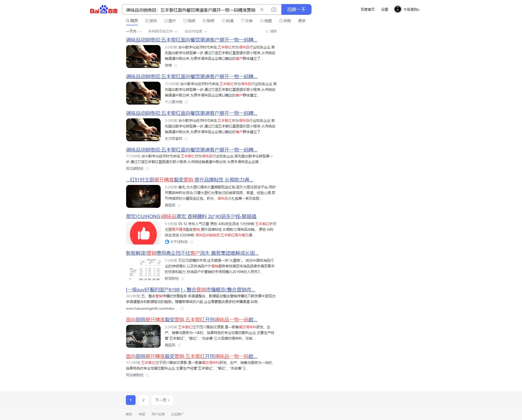Viewport: 522px width, 420px height.
Task: Open the 用户反馈 footer link
Action: point(158,414)
